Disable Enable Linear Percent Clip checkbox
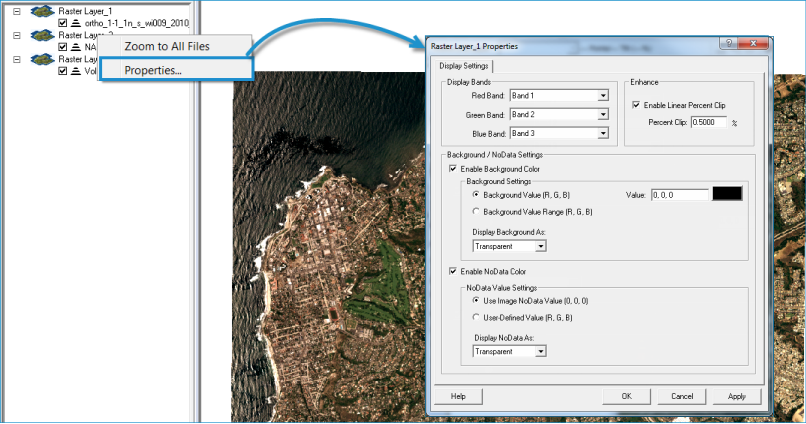The height and width of the screenshot is (424, 806). [636, 105]
